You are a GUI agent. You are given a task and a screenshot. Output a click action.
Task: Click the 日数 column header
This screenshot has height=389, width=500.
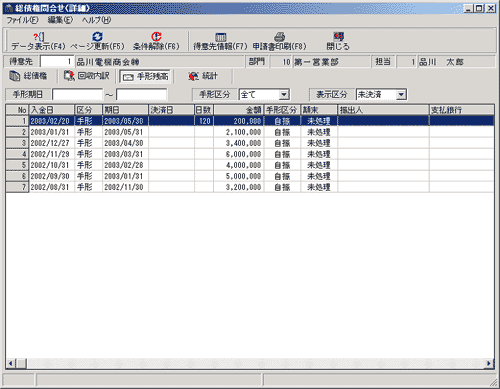[204, 110]
